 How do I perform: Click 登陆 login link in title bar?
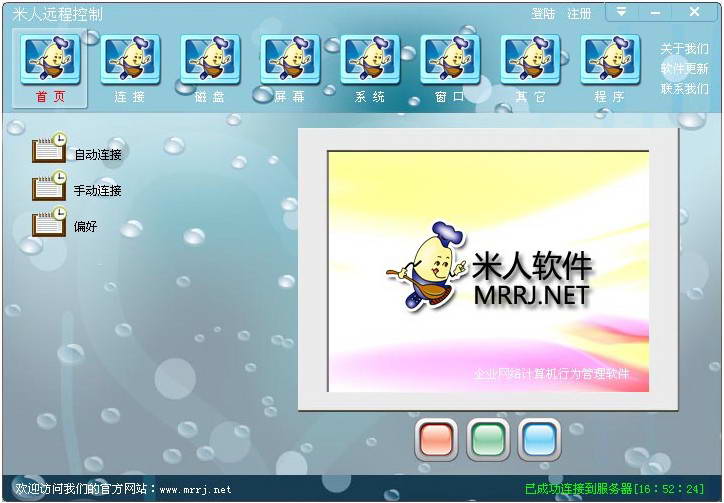tap(543, 14)
